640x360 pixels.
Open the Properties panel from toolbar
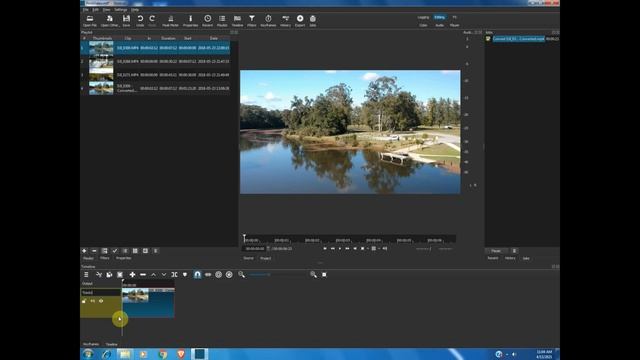pyautogui.click(x=190, y=20)
